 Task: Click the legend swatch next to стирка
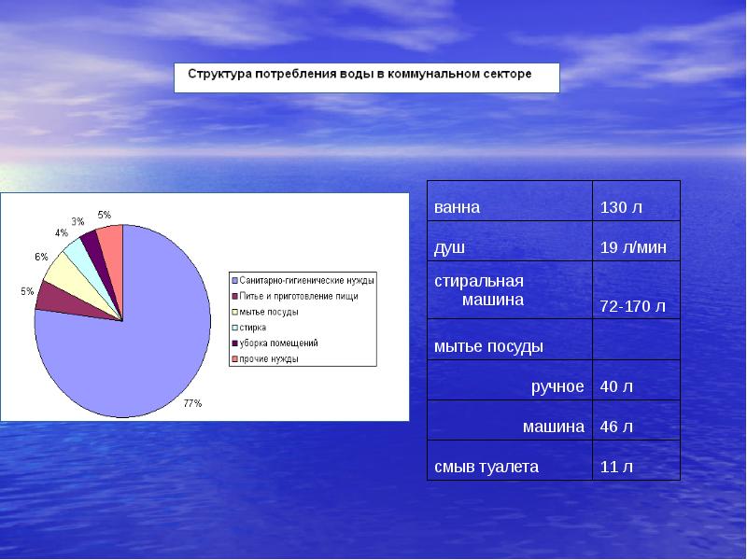click(234, 328)
